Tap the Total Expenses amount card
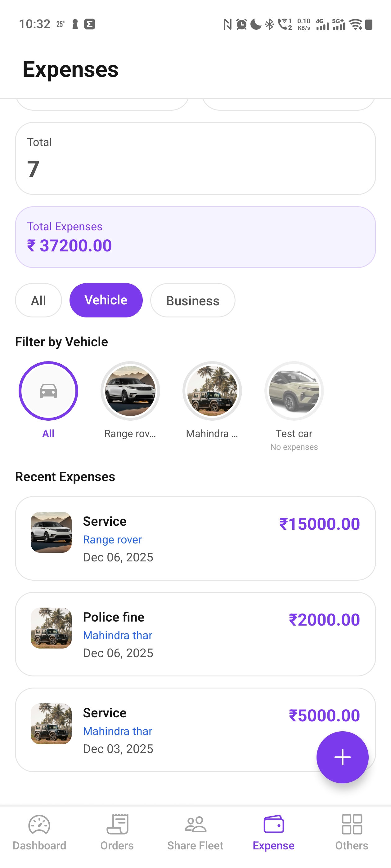 (x=195, y=237)
